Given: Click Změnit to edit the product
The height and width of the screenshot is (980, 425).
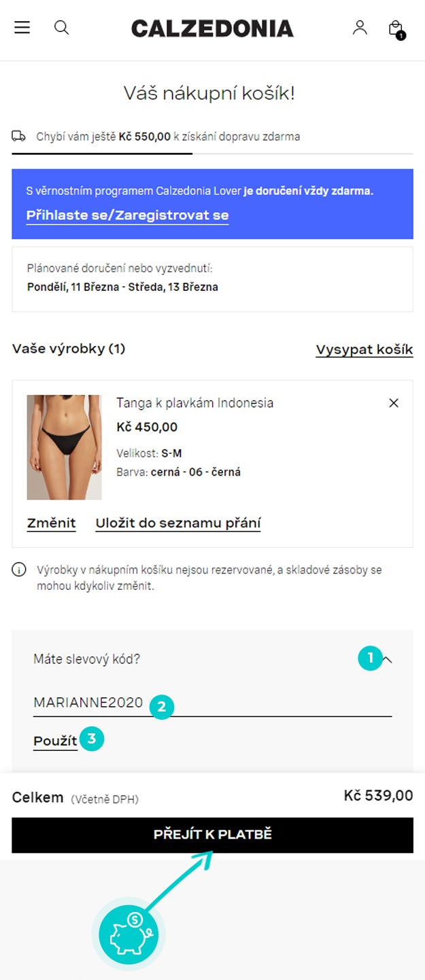Looking at the screenshot, I should tap(52, 523).
